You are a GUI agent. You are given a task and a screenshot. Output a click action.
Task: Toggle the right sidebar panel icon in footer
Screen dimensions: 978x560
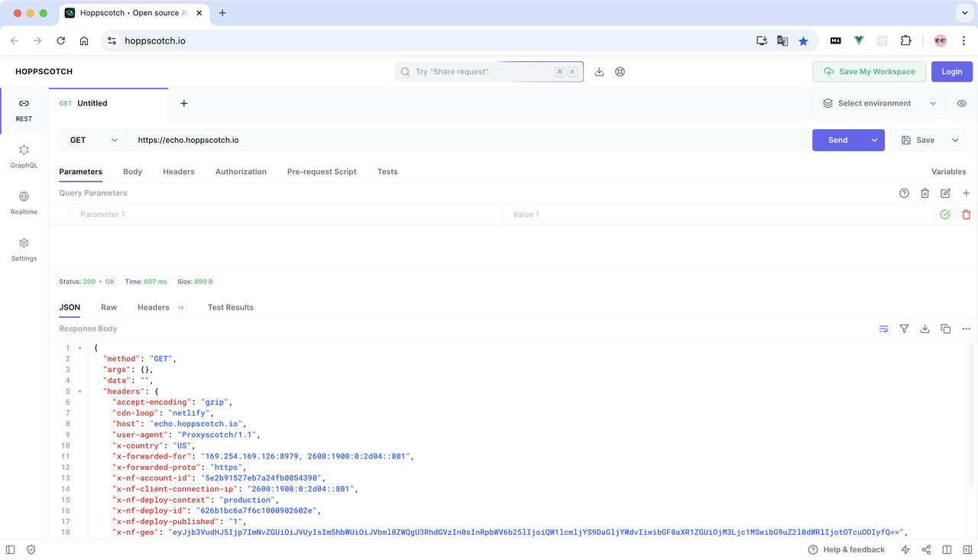point(967,549)
